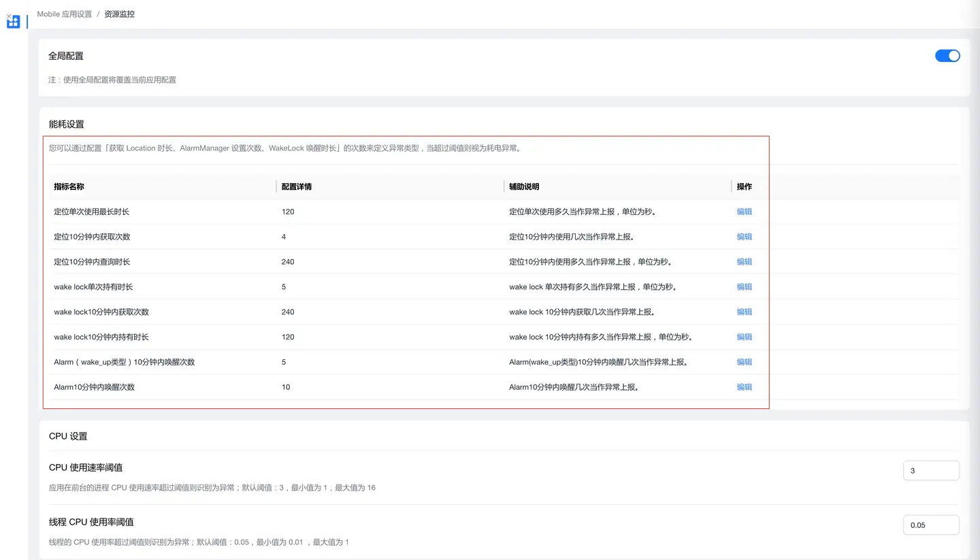This screenshot has height=560, width=980.
Task: Click 编辑 for Alarm10分钟内唤醒次数
Action: pos(744,387)
